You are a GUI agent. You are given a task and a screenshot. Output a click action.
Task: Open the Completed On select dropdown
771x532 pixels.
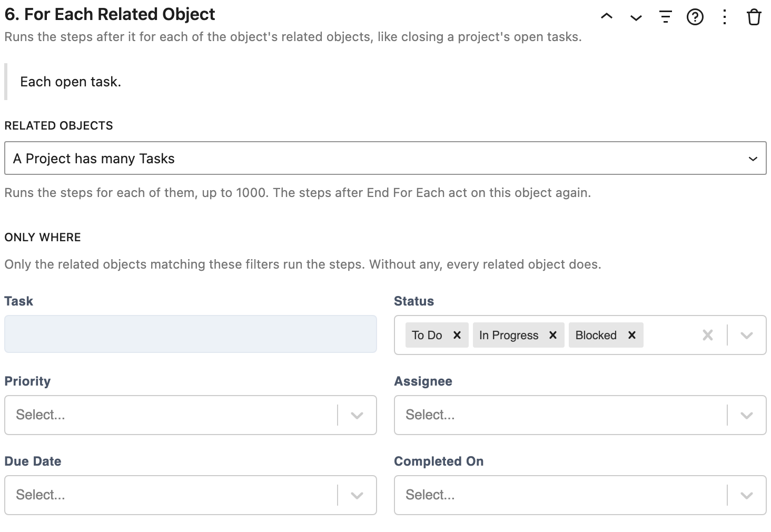[x=580, y=495]
